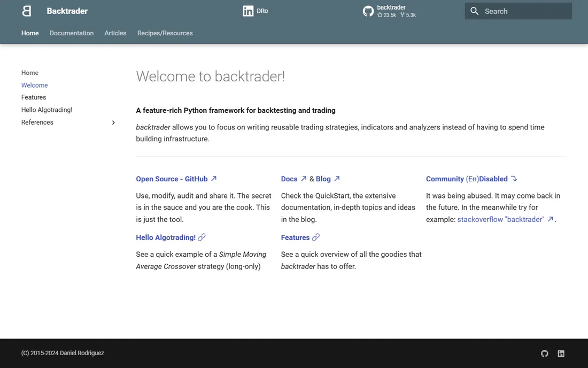Follow the Hello Algotrading! heading link
The width and height of the screenshot is (588, 368).
click(166, 237)
